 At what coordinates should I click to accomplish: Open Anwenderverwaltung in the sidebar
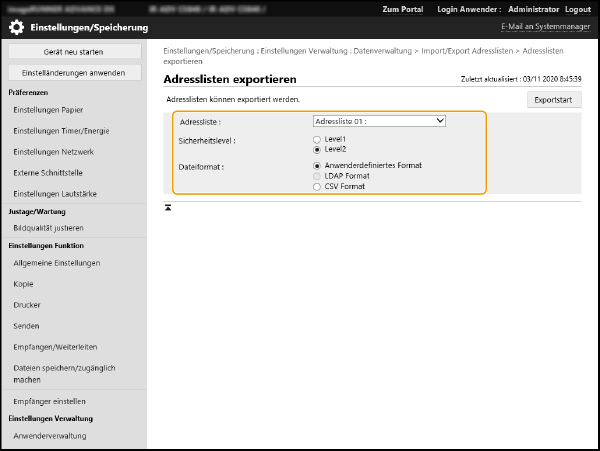click(x=50, y=436)
